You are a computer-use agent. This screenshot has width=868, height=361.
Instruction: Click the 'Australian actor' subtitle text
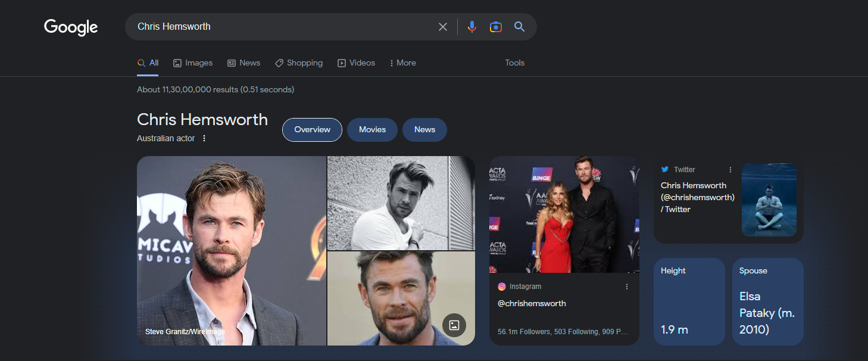[x=166, y=138]
